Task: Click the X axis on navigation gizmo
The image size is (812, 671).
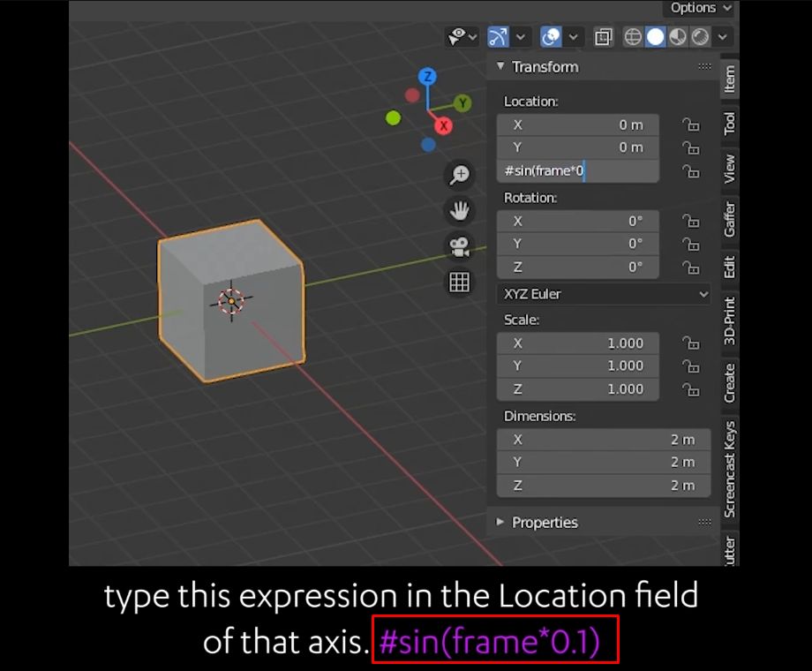Action: pos(443,125)
